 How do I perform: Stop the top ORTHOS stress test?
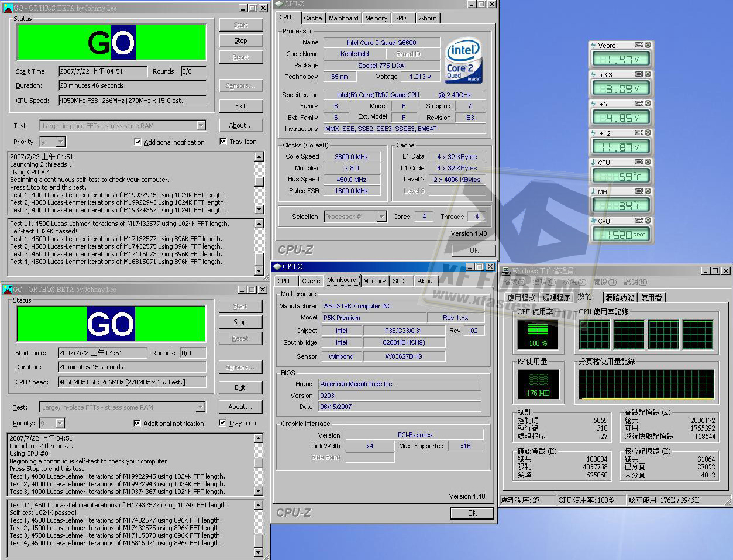[241, 40]
